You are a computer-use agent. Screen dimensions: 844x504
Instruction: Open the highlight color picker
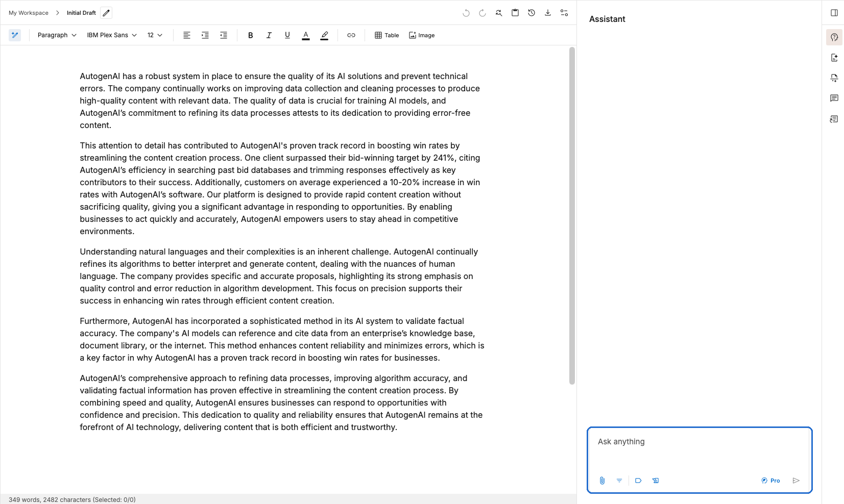324,35
